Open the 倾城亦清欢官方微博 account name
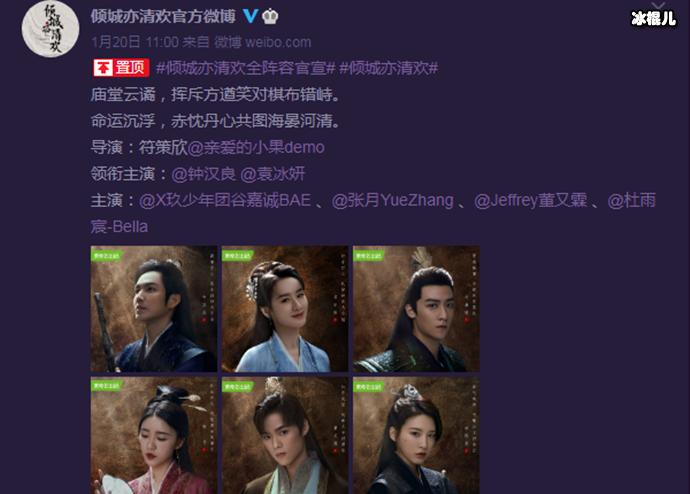 point(163,16)
